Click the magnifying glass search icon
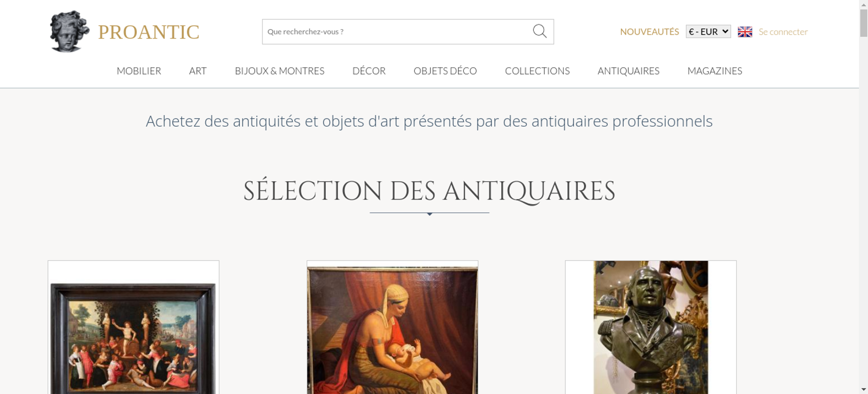The height and width of the screenshot is (394, 868). 539,31
